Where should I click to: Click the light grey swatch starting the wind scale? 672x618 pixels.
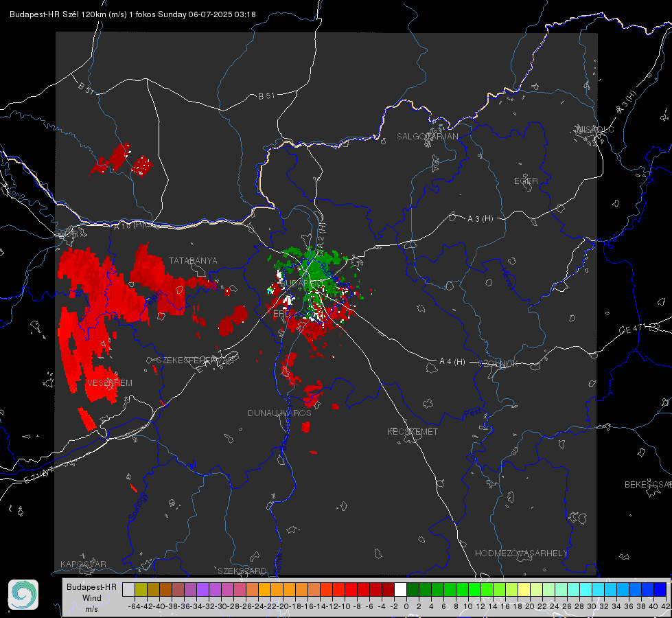click(x=128, y=589)
